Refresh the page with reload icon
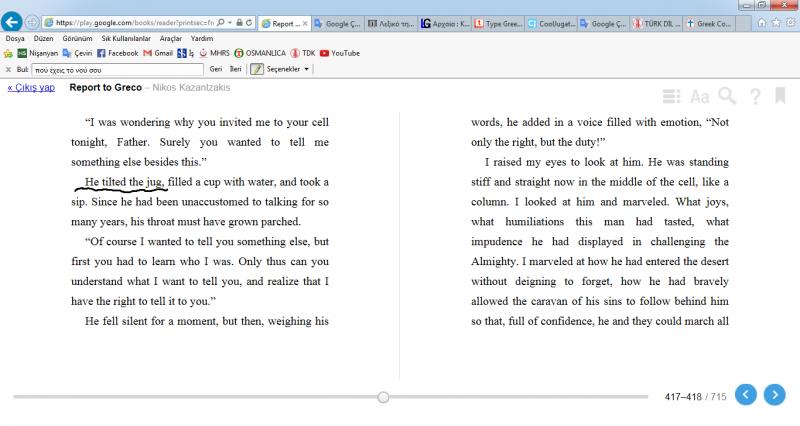Screen dimensions: 800x426 pyautogui.click(x=249, y=22)
